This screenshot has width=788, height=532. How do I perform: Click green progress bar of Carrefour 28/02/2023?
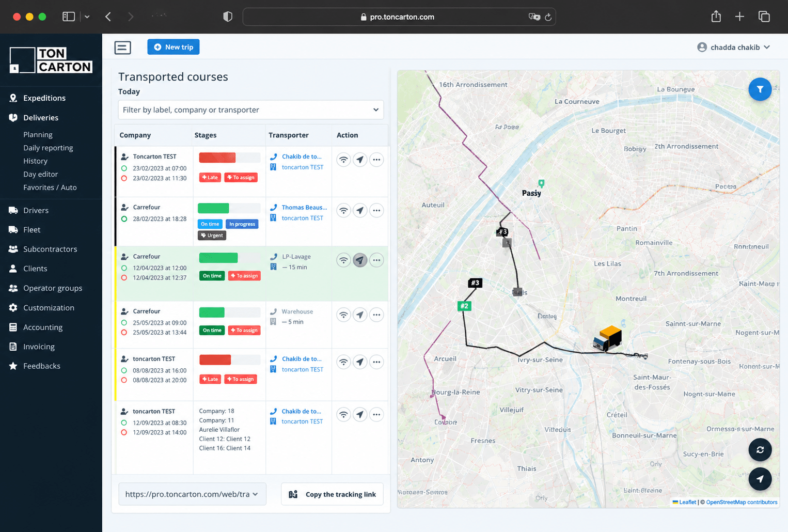tap(230, 208)
